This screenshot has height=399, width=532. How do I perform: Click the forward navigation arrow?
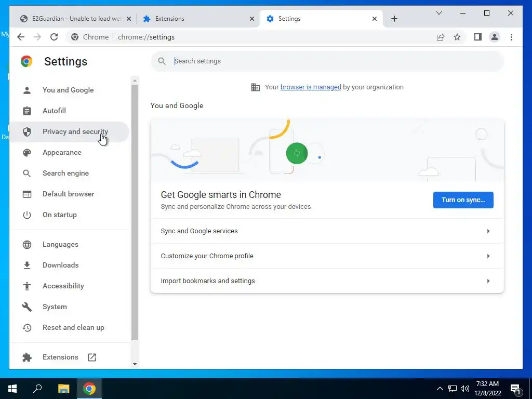click(x=37, y=37)
